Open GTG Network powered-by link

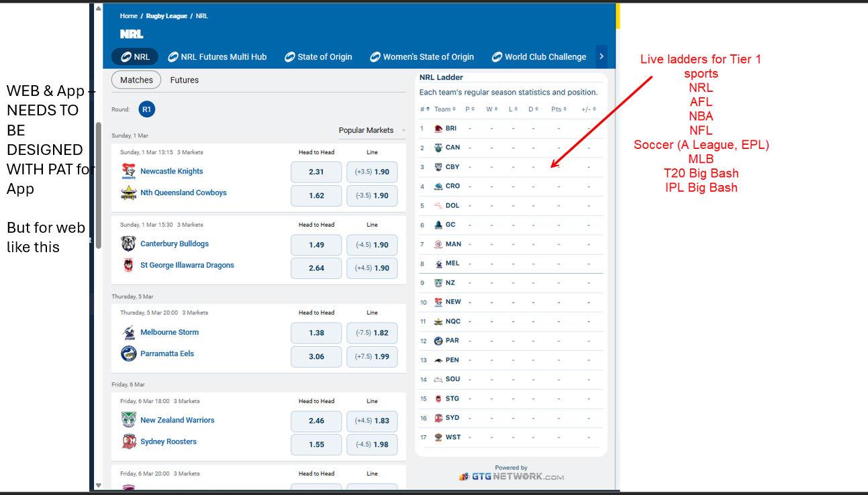(512, 476)
